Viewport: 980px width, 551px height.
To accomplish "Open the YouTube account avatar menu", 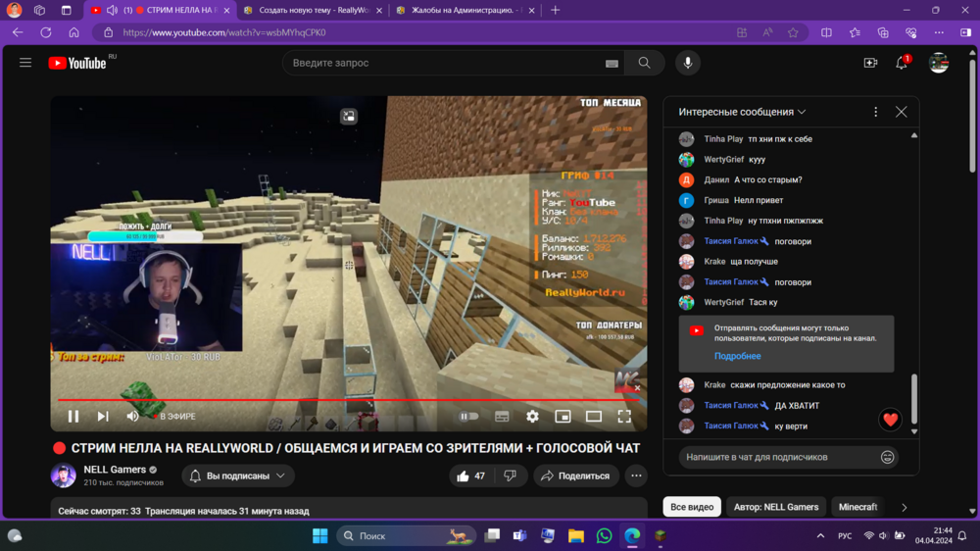I will (x=938, y=63).
